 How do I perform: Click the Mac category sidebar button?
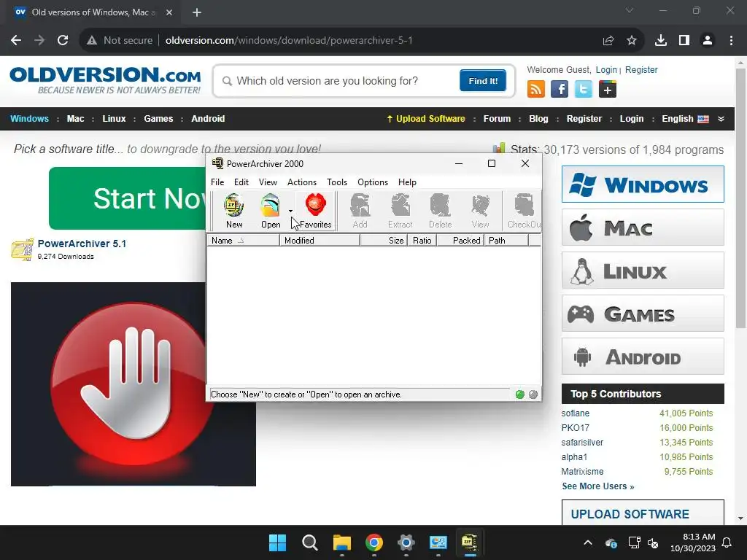coord(643,227)
